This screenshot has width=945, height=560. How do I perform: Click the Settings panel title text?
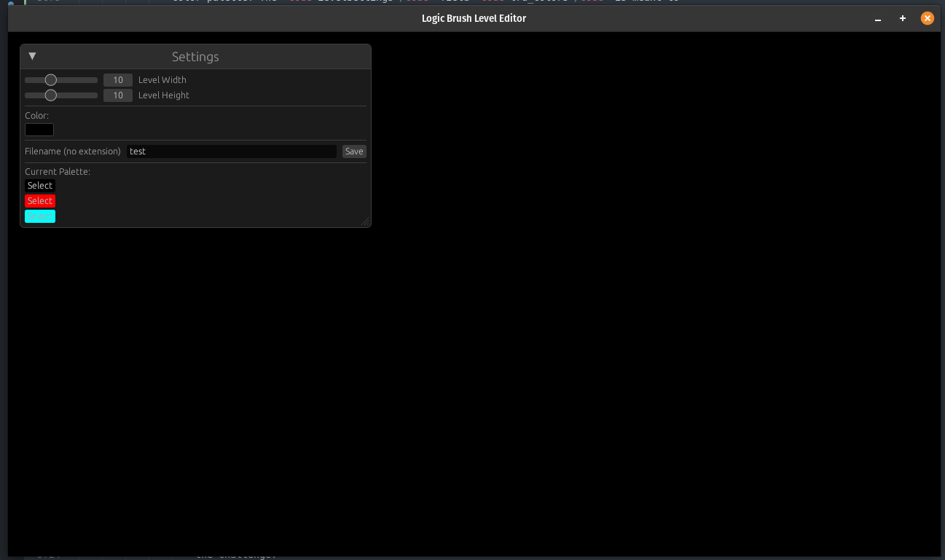tap(195, 57)
